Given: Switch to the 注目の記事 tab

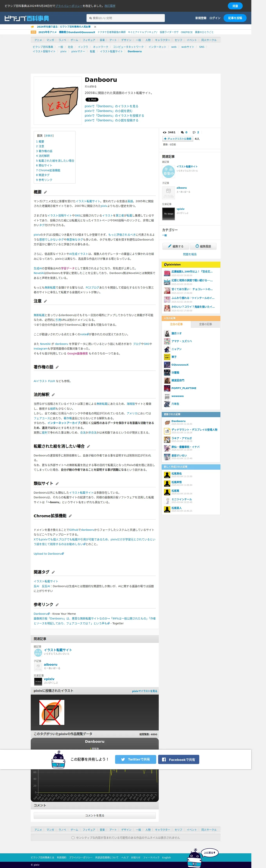Looking at the screenshot, I should tap(176, 324).
